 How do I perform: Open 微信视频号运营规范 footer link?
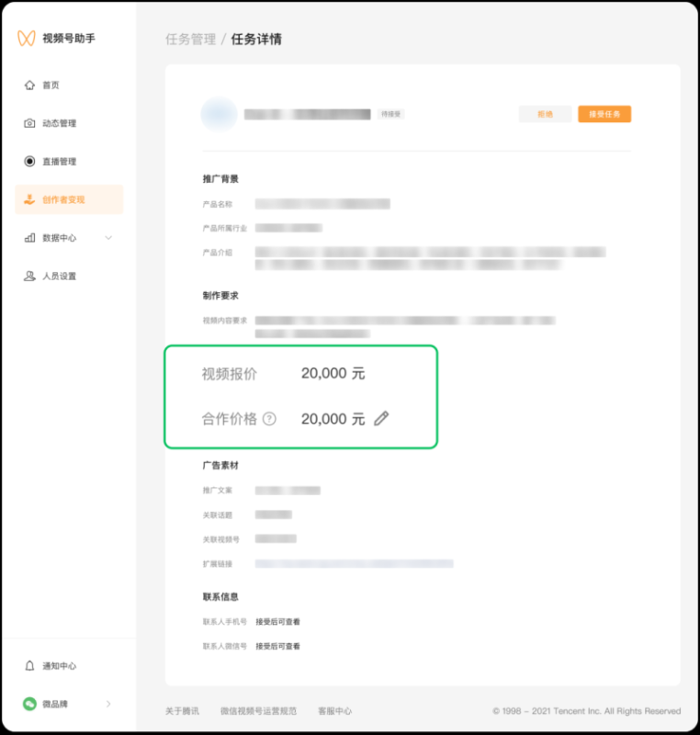(259, 711)
